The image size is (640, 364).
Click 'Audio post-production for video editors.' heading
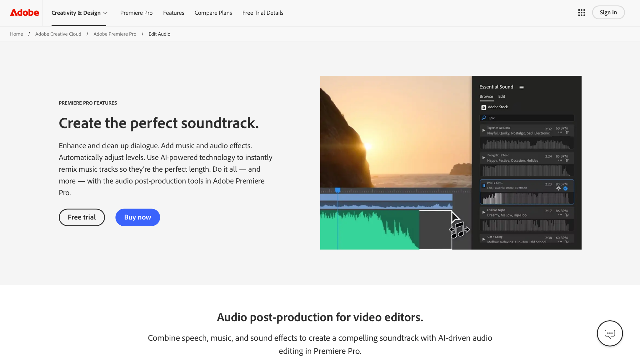tap(320, 317)
